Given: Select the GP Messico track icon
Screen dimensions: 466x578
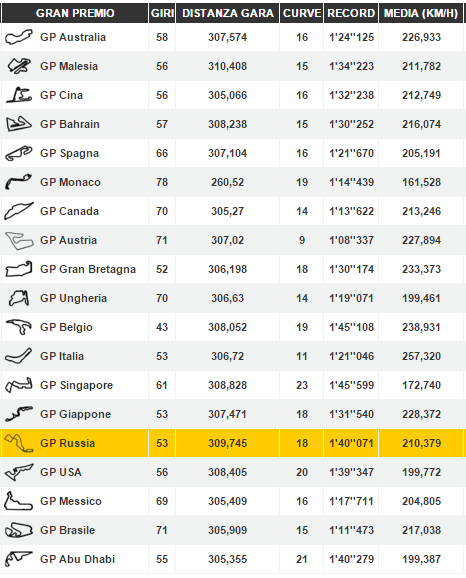Looking at the screenshot, I should coord(18,501).
